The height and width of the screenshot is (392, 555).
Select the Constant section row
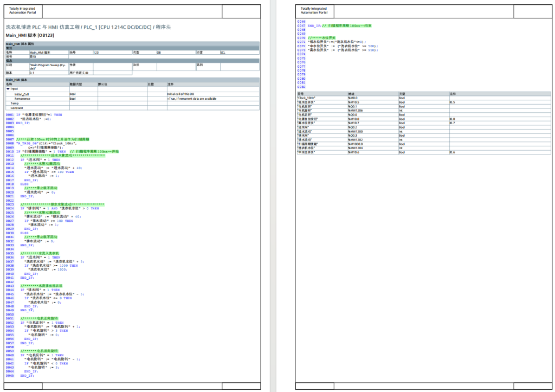tap(18, 107)
